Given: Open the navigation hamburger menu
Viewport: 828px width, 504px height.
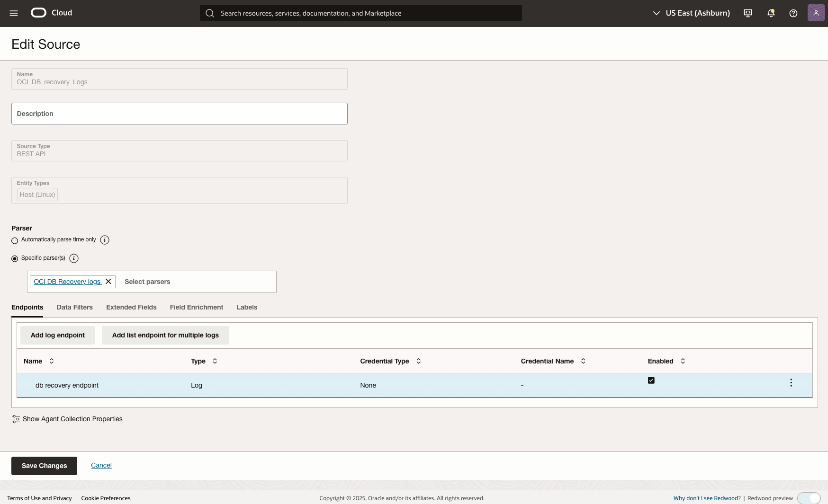Looking at the screenshot, I should pos(13,13).
